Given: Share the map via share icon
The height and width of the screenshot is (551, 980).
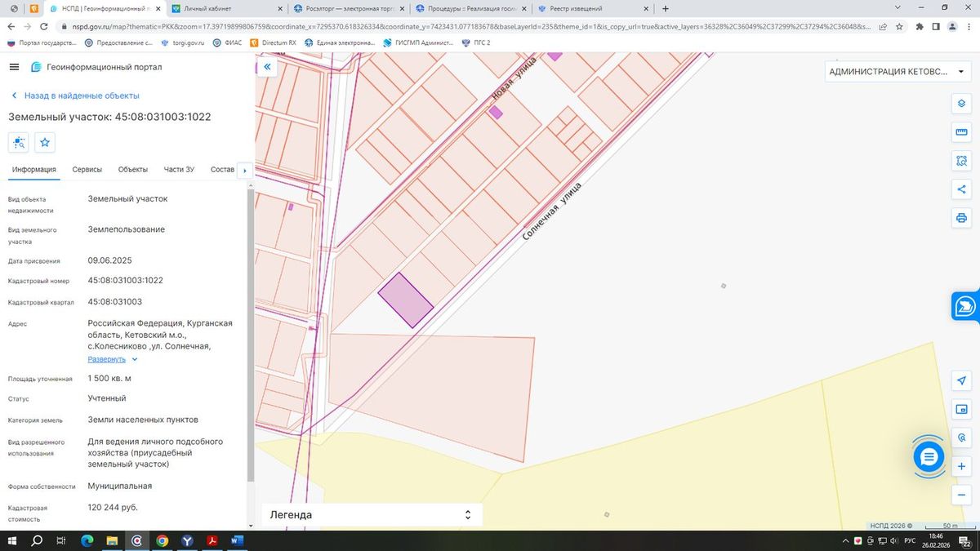Looking at the screenshot, I should (x=961, y=189).
